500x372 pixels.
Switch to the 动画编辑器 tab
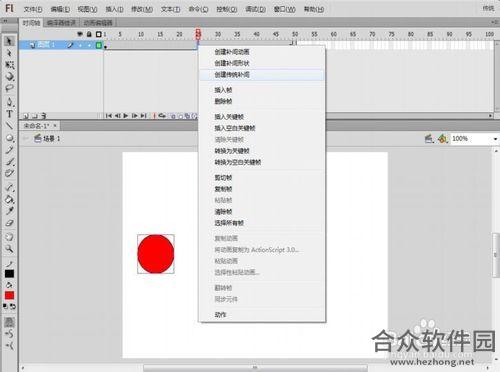coord(98,23)
